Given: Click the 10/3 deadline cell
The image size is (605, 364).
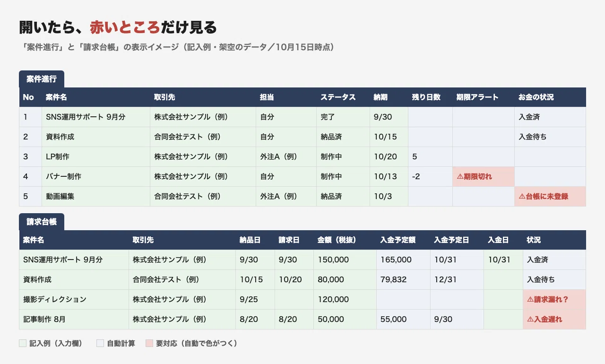Looking at the screenshot, I should [389, 197].
